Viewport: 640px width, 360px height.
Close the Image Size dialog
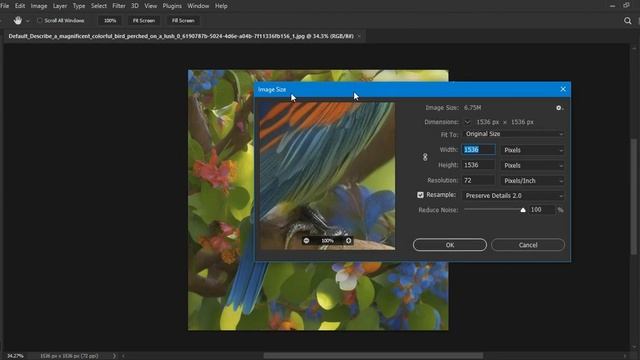pos(563,89)
